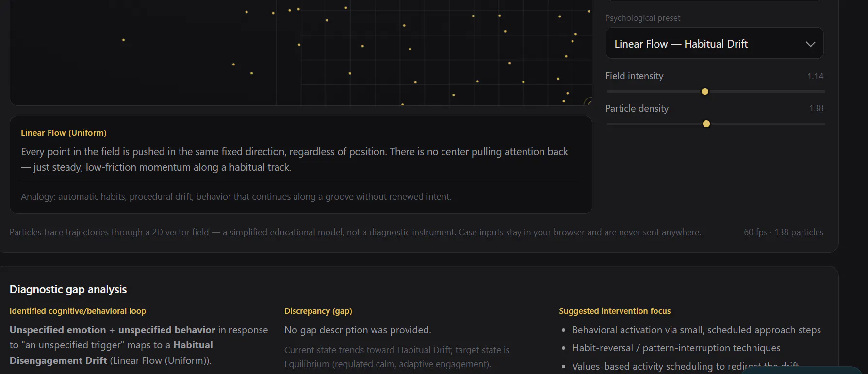868x374 pixels.
Task: Adjust the Field intensity slider
Action: point(716,91)
